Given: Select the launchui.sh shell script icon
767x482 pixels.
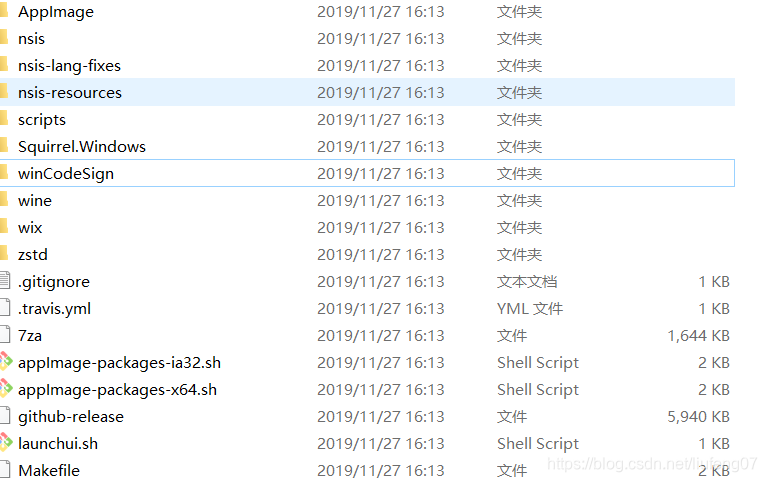Looking at the screenshot, I should tap(6, 443).
